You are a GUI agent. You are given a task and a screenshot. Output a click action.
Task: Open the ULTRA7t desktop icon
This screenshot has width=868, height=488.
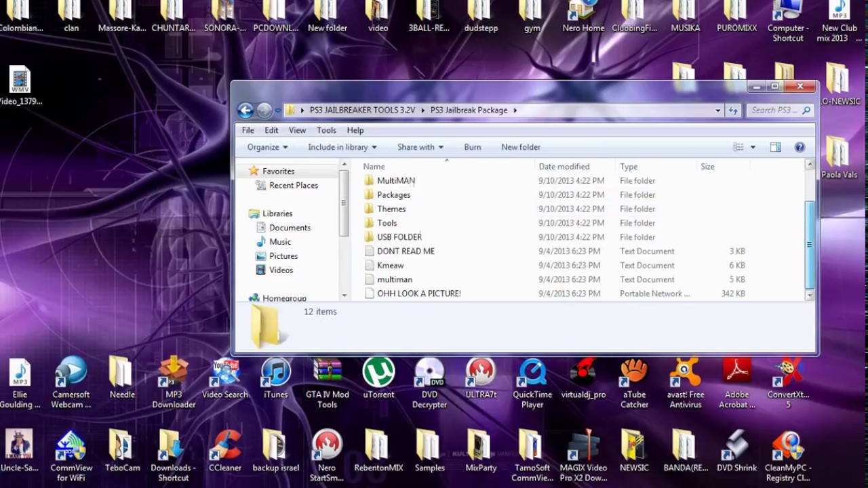[x=481, y=380]
